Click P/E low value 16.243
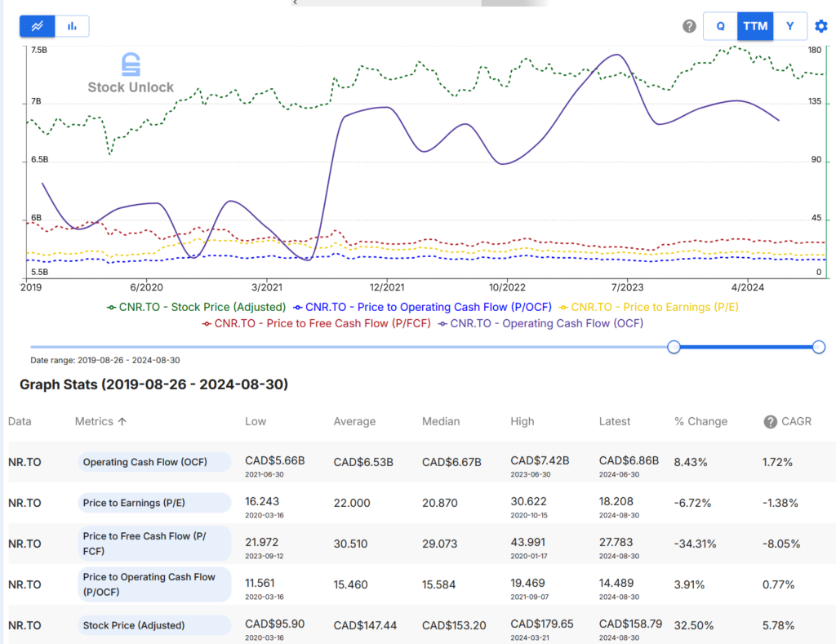The height and width of the screenshot is (644, 836). 262,501
